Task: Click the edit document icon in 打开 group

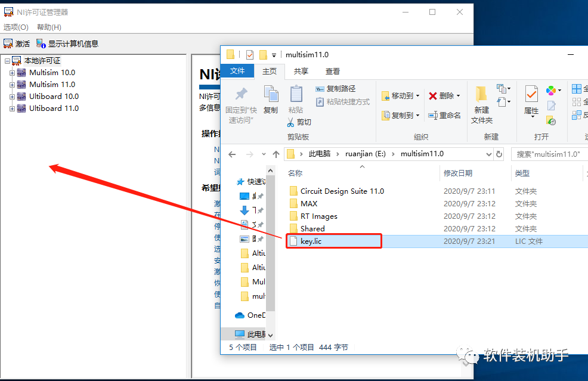Action: (551, 106)
